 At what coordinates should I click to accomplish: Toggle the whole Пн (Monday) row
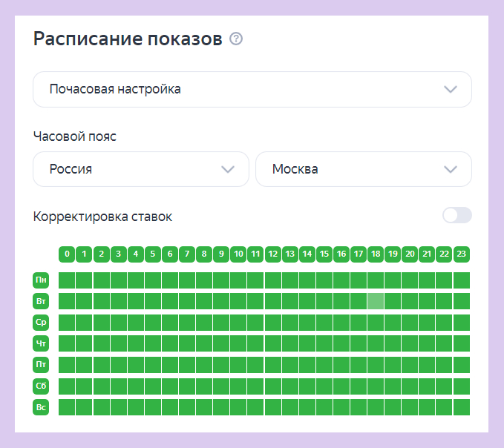[42, 280]
